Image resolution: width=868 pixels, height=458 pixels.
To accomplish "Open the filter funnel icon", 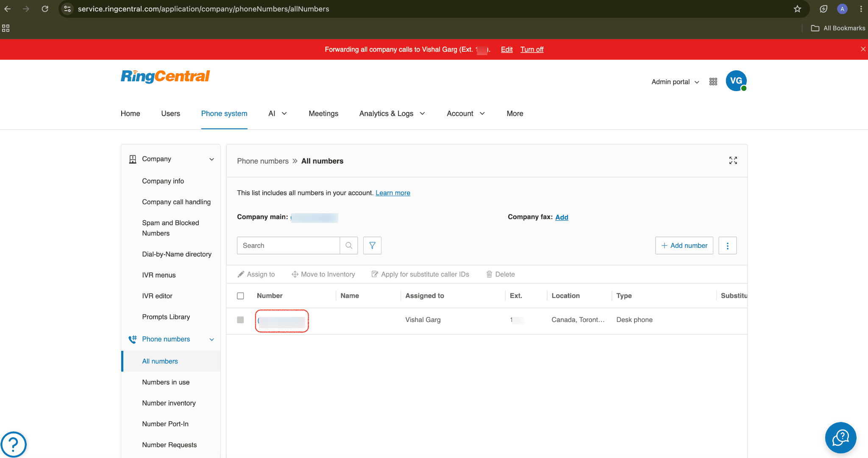I will point(372,245).
